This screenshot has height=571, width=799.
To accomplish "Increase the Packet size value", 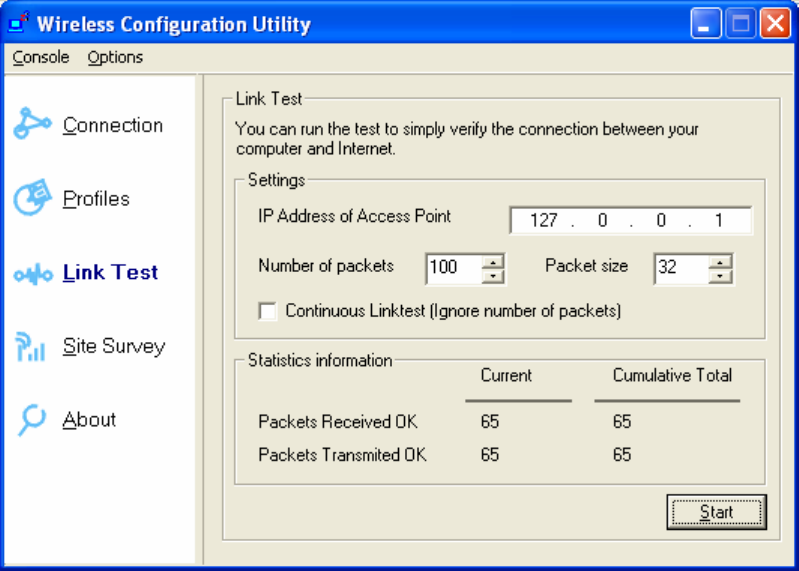I will [721, 261].
